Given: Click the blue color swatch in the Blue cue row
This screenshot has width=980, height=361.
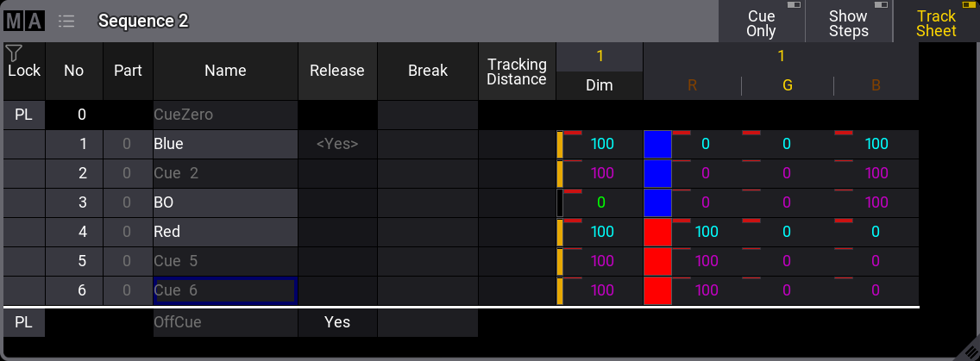Looking at the screenshot, I should coord(657,145).
